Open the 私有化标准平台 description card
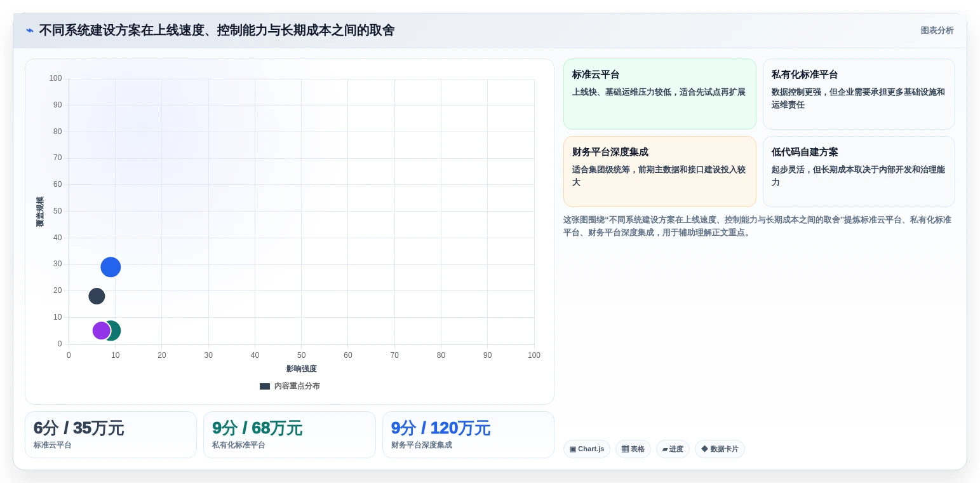Image resolution: width=980 pixels, height=483 pixels. click(859, 94)
